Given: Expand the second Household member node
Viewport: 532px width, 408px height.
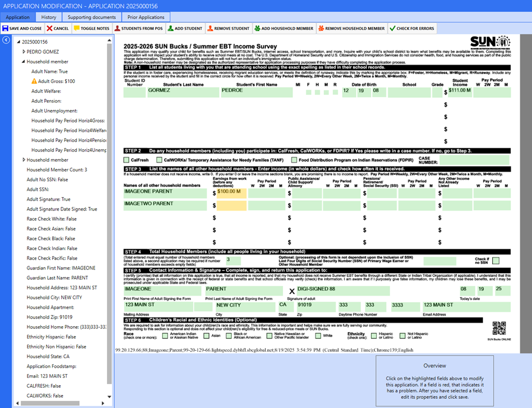Looking at the screenshot, I should [23, 160].
